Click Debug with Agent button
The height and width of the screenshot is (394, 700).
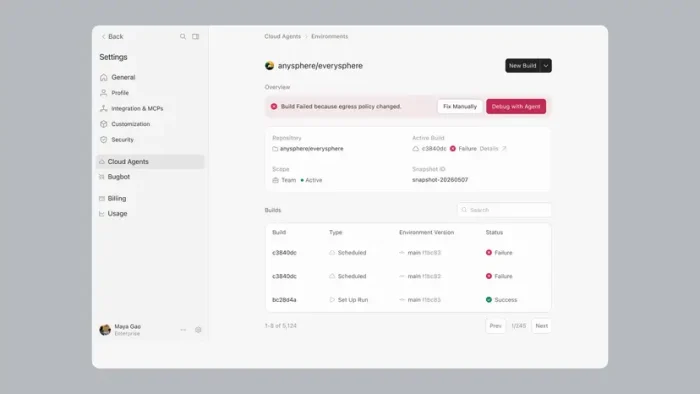[x=516, y=106]
